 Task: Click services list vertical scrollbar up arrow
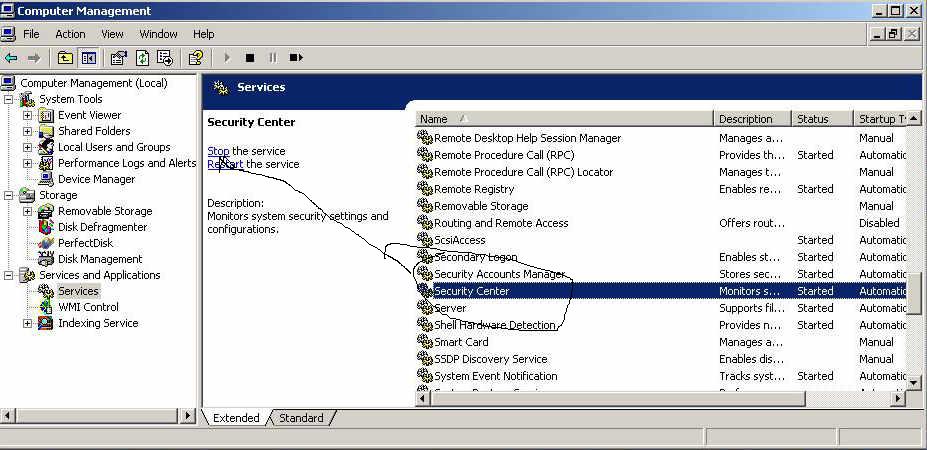click(913, 119)
